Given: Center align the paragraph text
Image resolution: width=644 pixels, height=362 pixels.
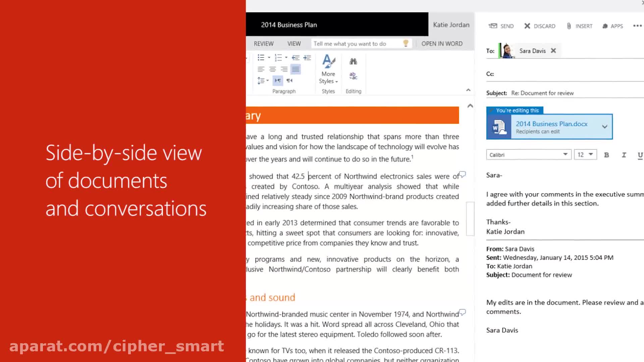Looking at the screenshot, I should (x=273, y=69).
